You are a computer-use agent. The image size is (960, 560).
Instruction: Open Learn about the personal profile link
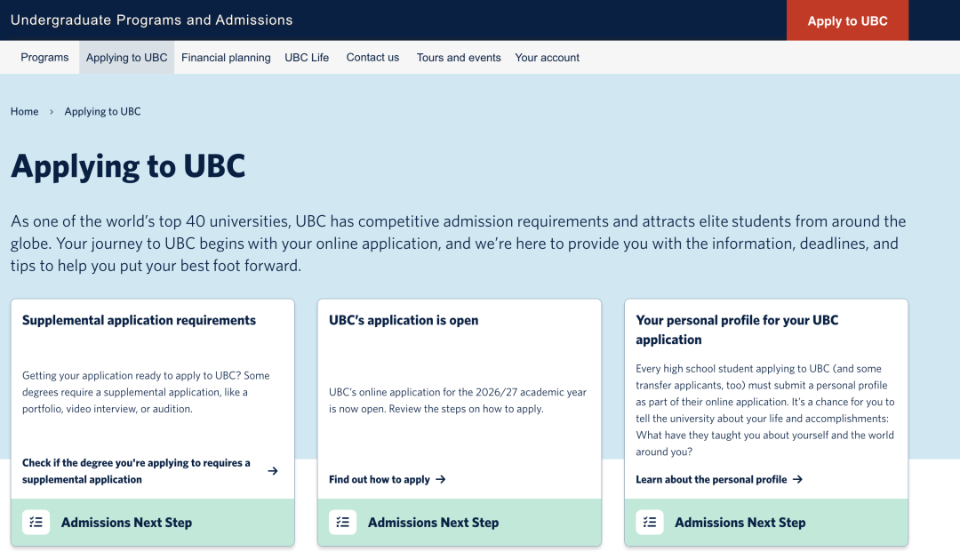[711, 479]
